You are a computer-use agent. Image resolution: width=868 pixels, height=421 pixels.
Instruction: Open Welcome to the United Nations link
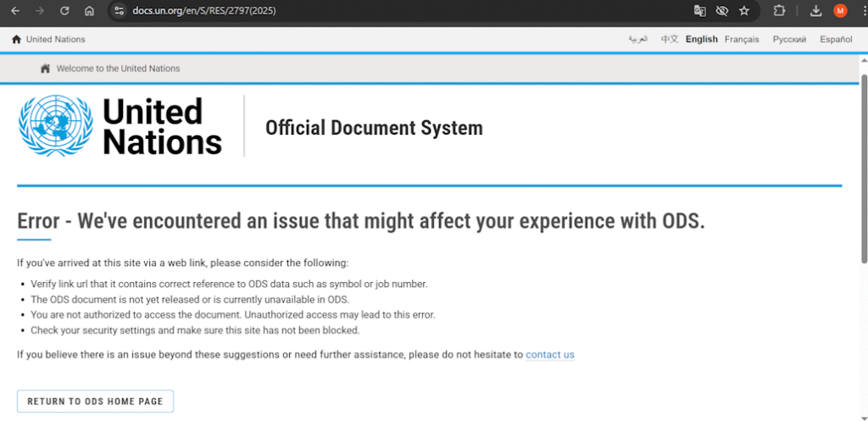pyautogui.click(x=118, y=69)
